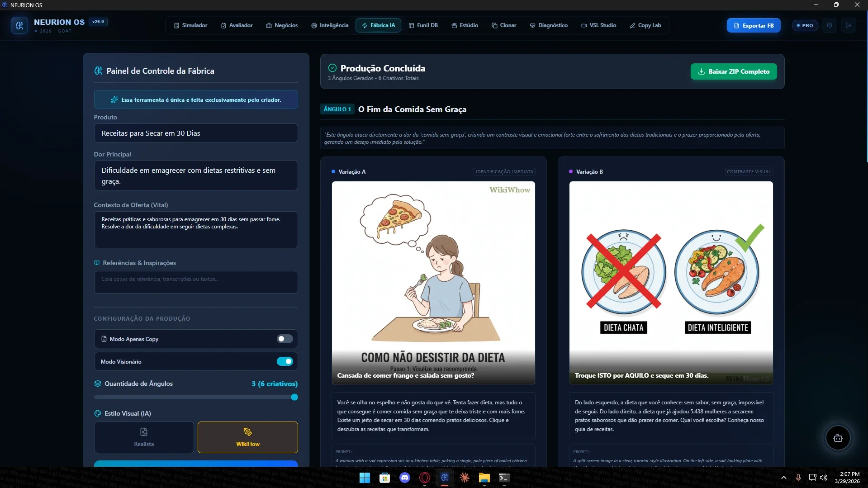Click the Baixar ZIP Completo button
Screen dimensions: 868x488
tap(733, 71)
